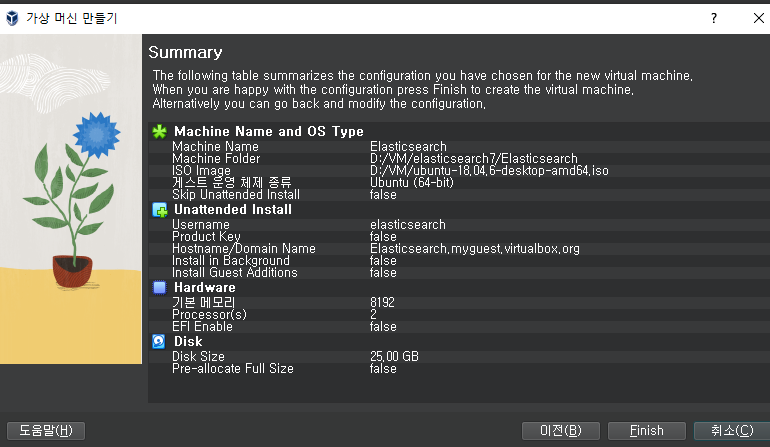Click the 8192 memory value
The height and width of the screenshot is (447, 770).
coord(382,303)
